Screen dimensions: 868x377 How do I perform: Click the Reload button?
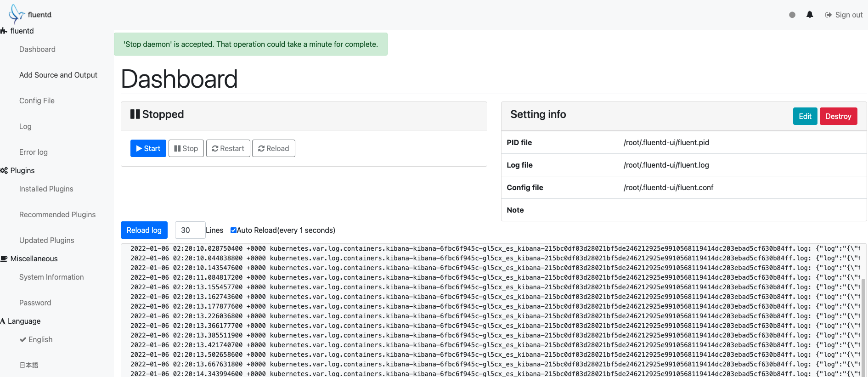point(274,148)
